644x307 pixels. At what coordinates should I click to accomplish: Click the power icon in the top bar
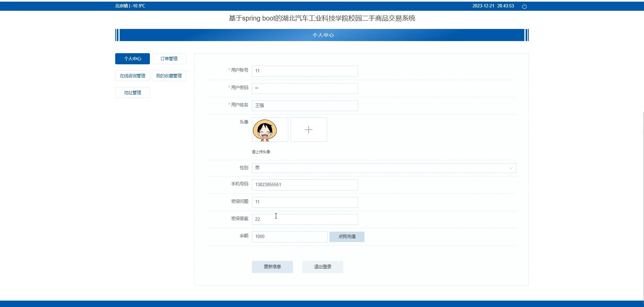(524, 6)
